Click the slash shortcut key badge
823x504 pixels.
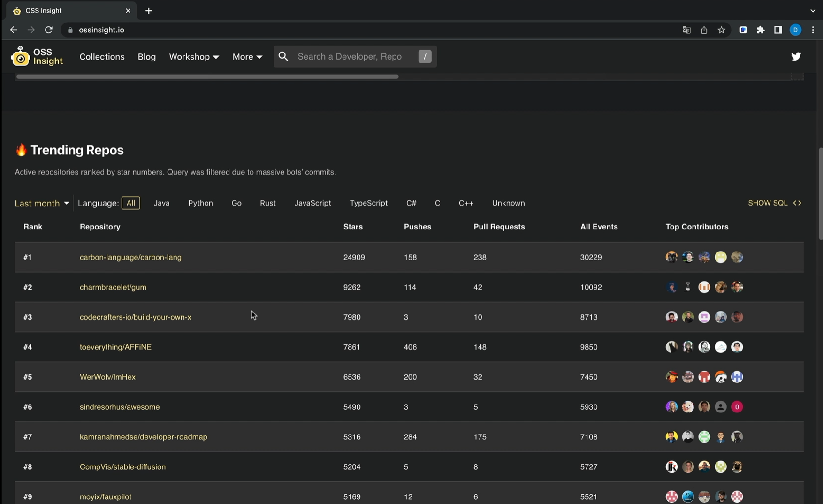click(x=425, y=56)
